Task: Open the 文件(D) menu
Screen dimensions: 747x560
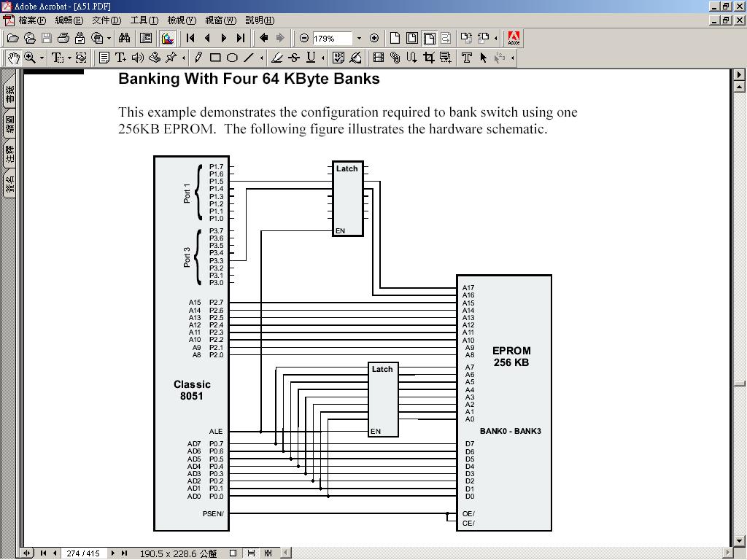Action: tap(107, 20)
